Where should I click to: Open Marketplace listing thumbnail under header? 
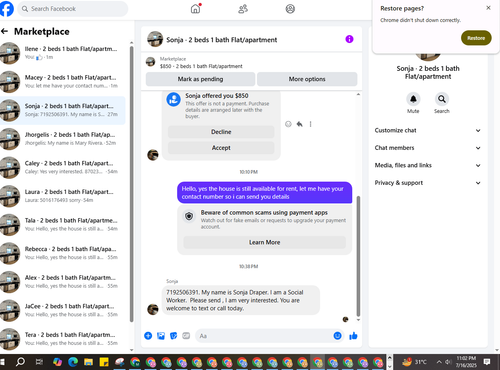[151, 62]
